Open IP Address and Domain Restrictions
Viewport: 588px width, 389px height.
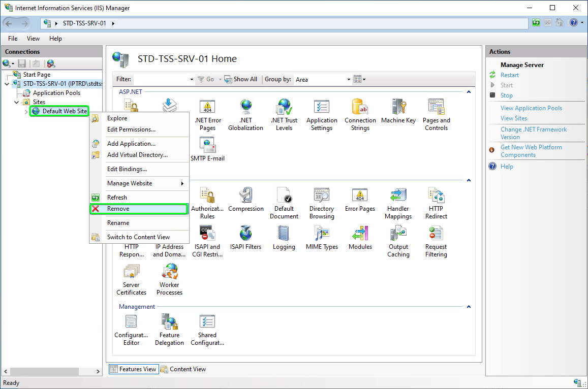coord(170,250)
